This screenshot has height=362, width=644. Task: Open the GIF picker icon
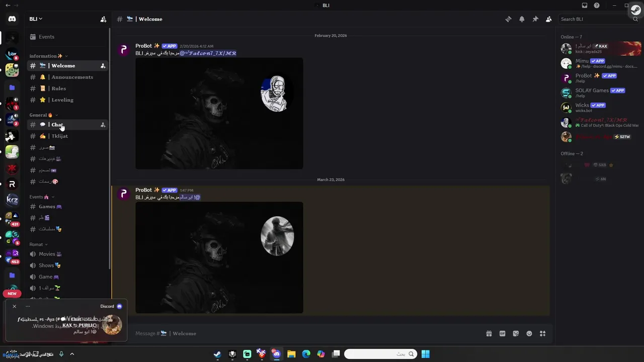(x=502, y=333)
